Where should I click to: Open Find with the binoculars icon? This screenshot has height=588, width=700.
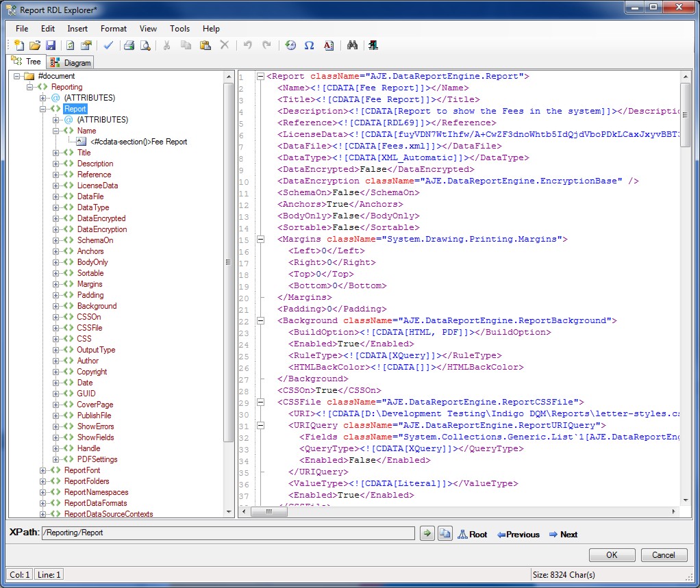(x=353, y=46)
